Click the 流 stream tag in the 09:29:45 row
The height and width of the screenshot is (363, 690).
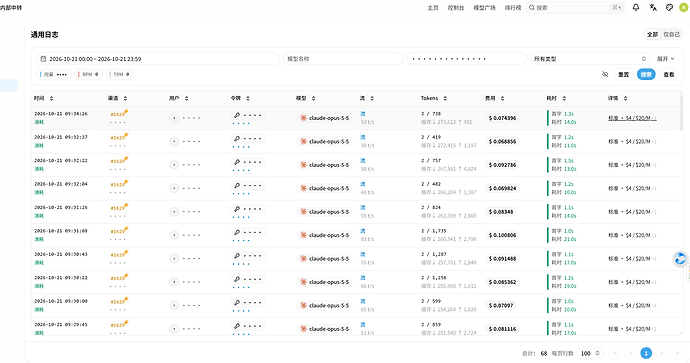(363, 325)
